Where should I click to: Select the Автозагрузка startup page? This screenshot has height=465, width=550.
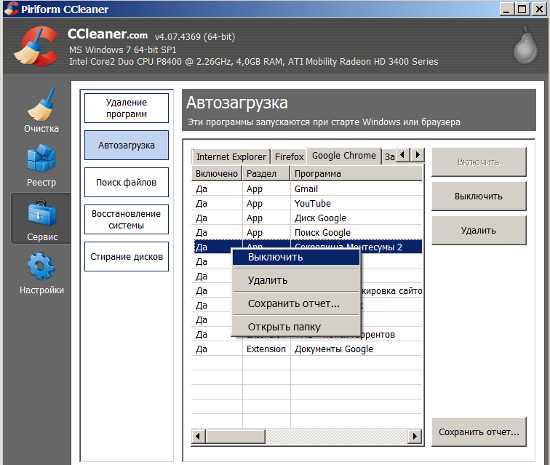click(126, 145)
